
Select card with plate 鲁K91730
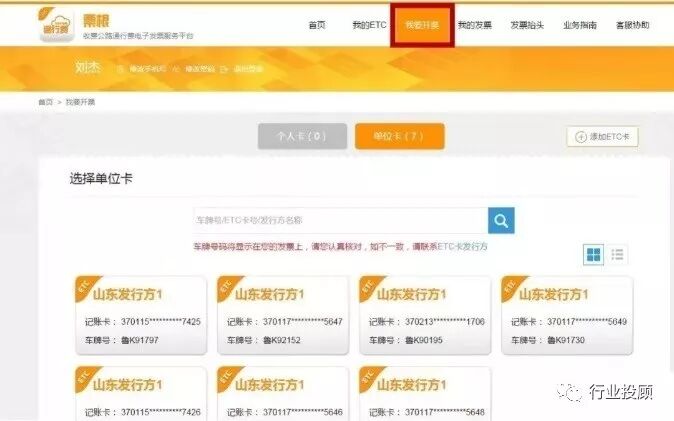coord(567,316)
